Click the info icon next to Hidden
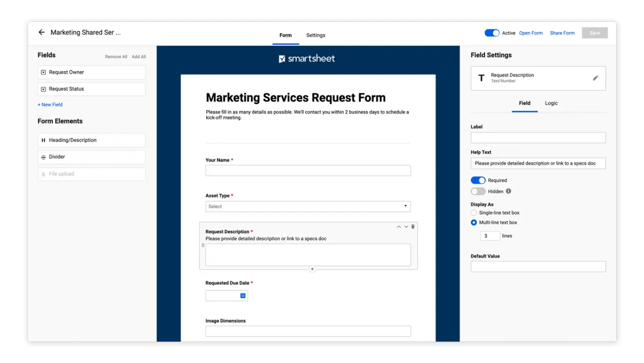 pyautogui.click(x=508, y=191)
